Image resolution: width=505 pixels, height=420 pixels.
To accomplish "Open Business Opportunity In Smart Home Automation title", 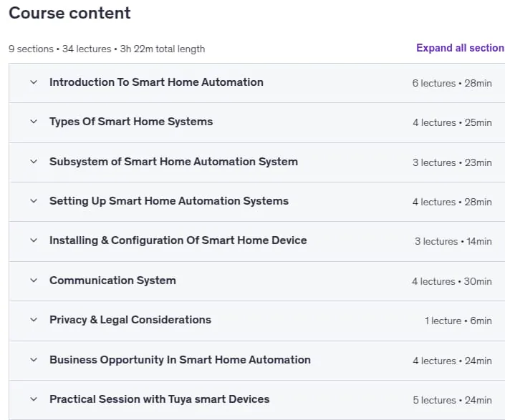I will pyautogui.click(x=180, y=360).
